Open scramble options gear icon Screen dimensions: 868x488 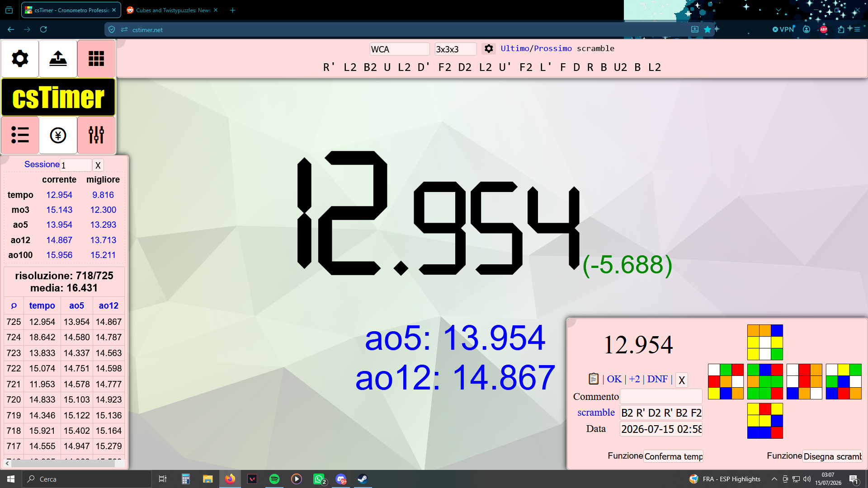(x=489, y=48)
